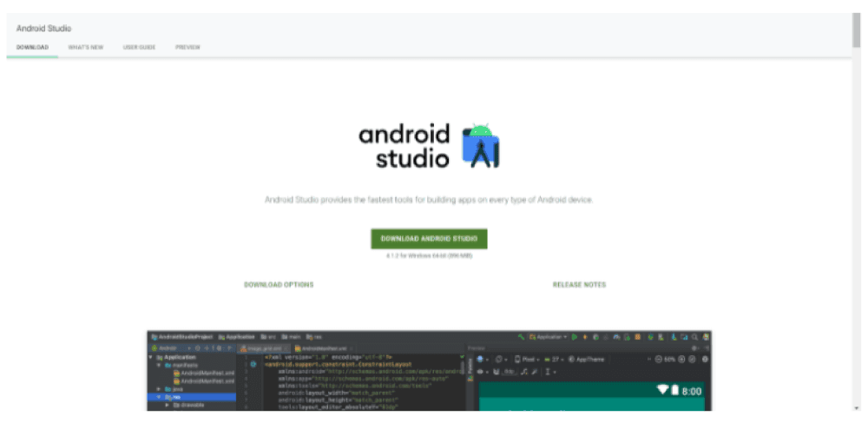Click the zoom in plus icon beside 50%
This screenshot has width=868, height=423.
[681, 360]
